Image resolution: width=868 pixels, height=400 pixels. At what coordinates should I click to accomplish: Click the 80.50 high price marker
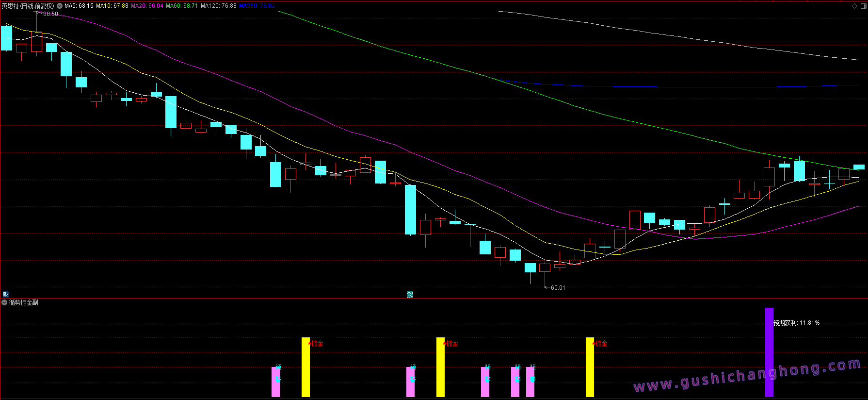coord(50,14)
